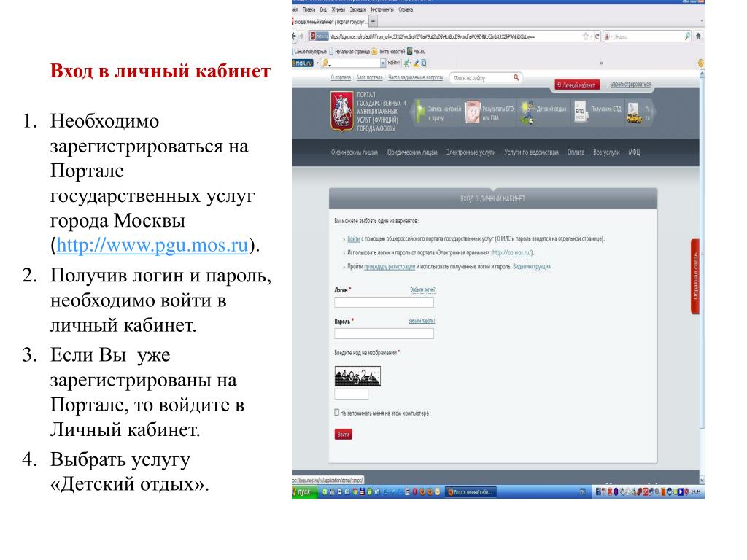
Task: Click the captcha code input field
Action: [351, 394]
